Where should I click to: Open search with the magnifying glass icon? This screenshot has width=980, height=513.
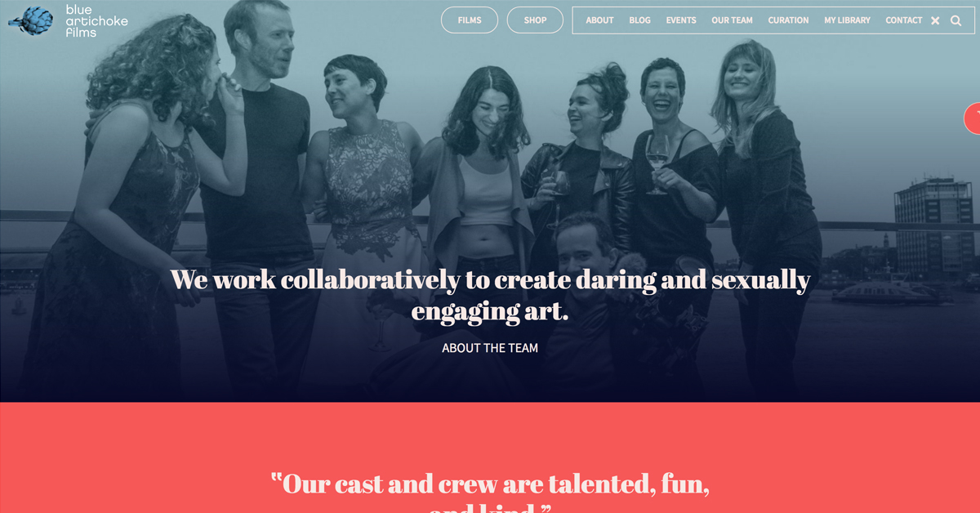[x=955, y=20]
